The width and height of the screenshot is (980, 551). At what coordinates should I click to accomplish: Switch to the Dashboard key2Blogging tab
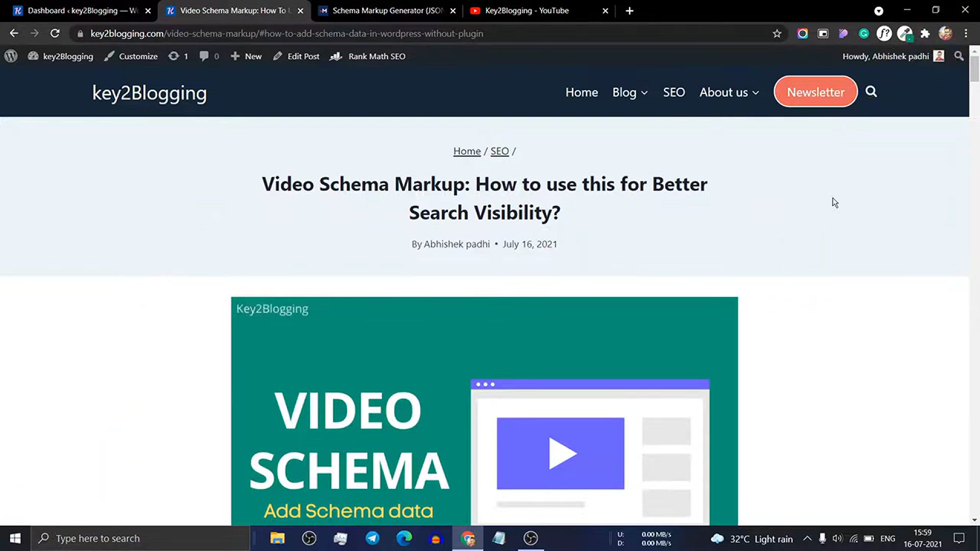tap(82, 11)
